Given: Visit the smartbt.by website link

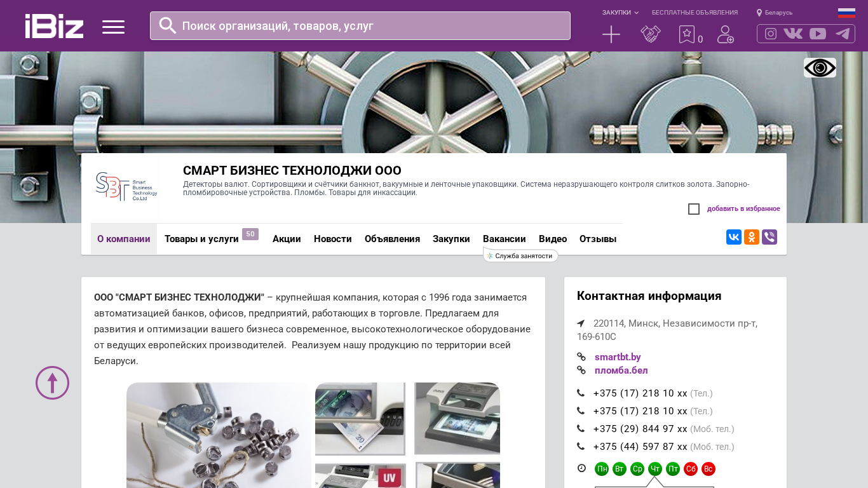Looking at the screenshot, I should pos(618,357).
